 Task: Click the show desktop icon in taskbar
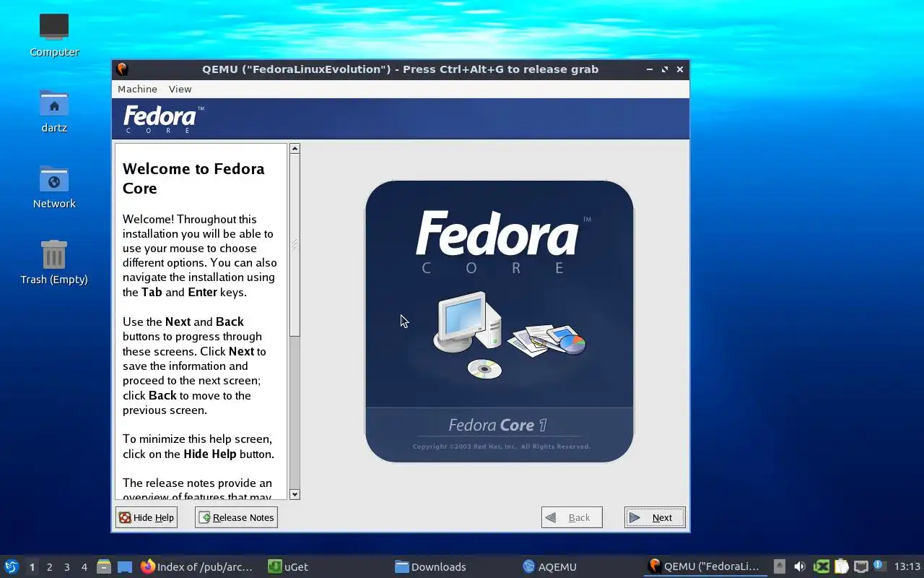(125, 566)
